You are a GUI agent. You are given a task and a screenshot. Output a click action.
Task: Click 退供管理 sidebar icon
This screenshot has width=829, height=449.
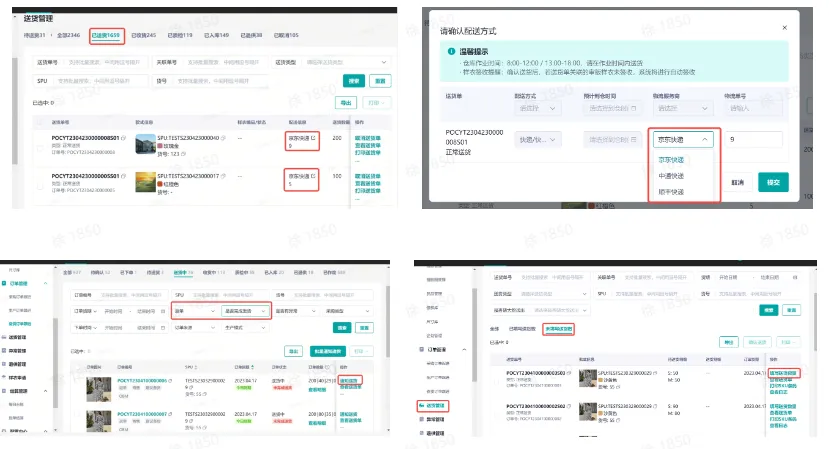(x=4, y=364)
